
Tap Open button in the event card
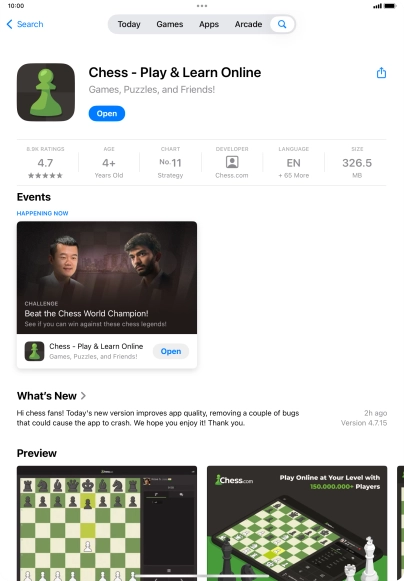171,351
